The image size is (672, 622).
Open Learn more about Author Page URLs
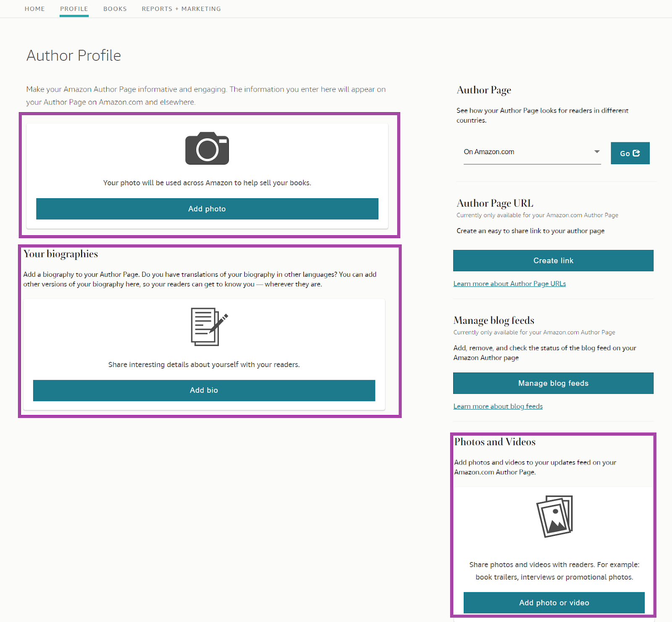(x=509, y=284)
